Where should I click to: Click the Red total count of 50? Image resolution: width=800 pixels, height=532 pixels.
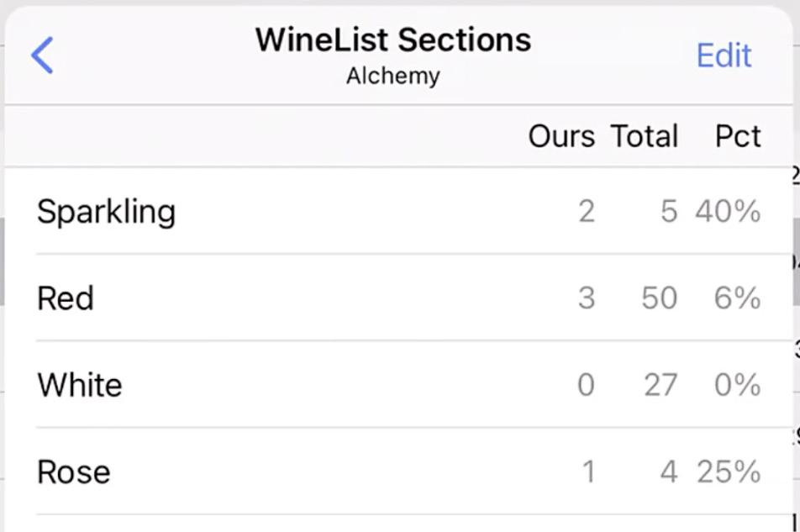click(659, 298)
